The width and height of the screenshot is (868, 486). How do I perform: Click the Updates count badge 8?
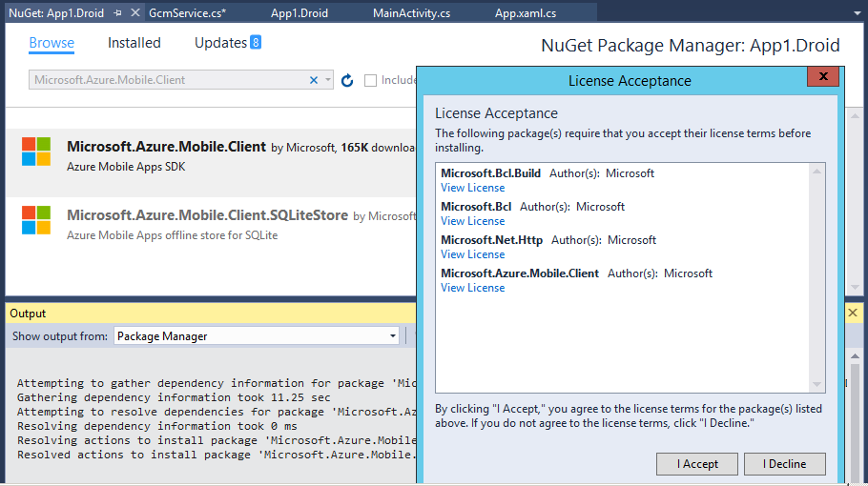click(256, 42)
